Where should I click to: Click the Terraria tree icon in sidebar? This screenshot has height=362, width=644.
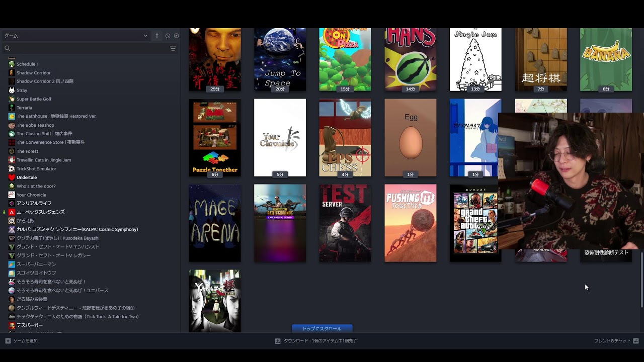[x=12, y=108]
